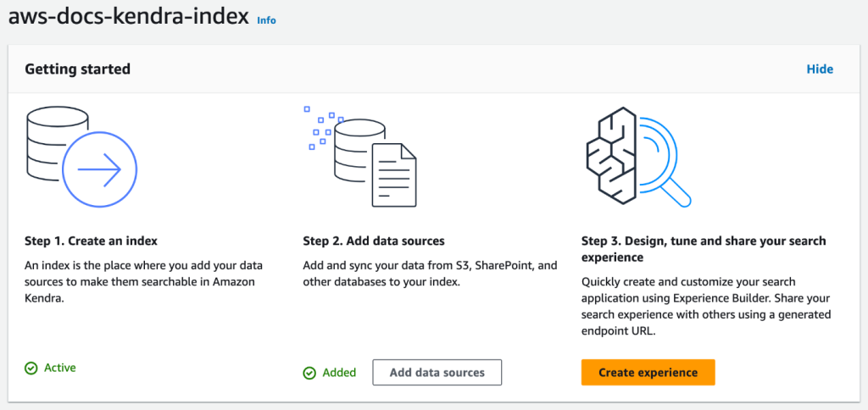The width and height of the screenshot is (868, 410).
Task: Click the database with document icon
Action: point(360,156)
